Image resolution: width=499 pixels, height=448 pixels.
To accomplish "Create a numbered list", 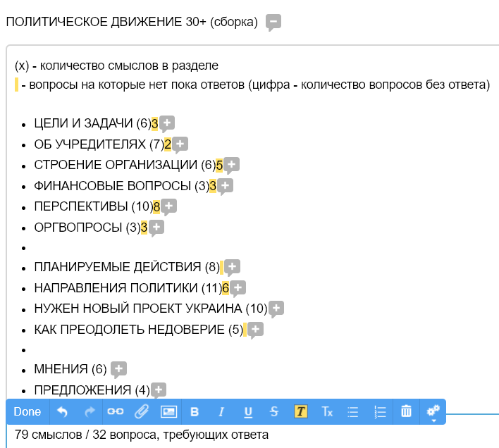I will (x=380, y=412).
